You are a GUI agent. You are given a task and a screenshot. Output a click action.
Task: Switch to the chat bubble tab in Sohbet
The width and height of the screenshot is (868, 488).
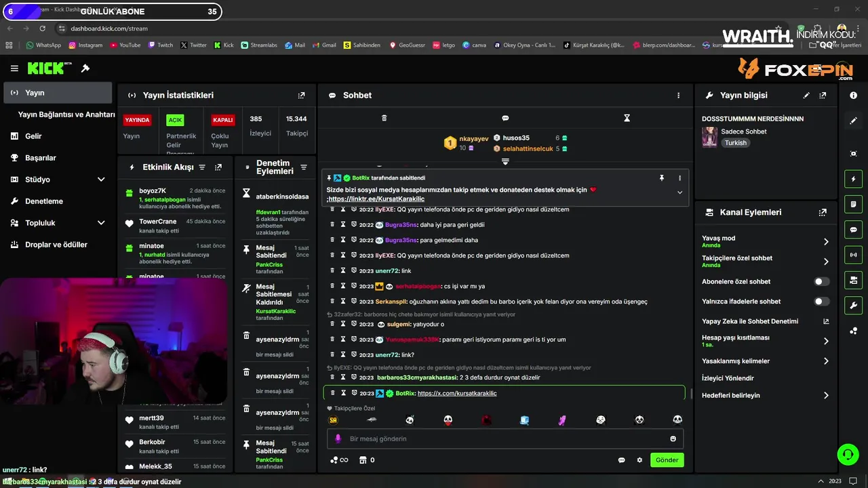(x=505, y=118)
